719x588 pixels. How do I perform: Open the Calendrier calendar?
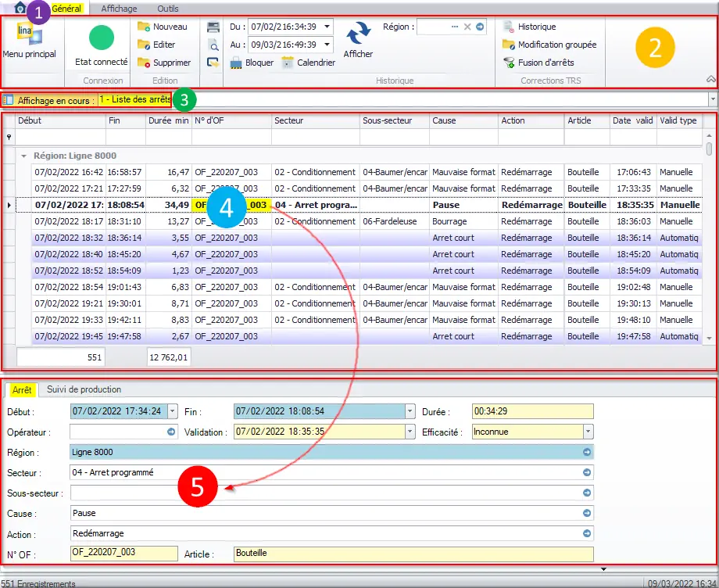click(x=308, y=63)
